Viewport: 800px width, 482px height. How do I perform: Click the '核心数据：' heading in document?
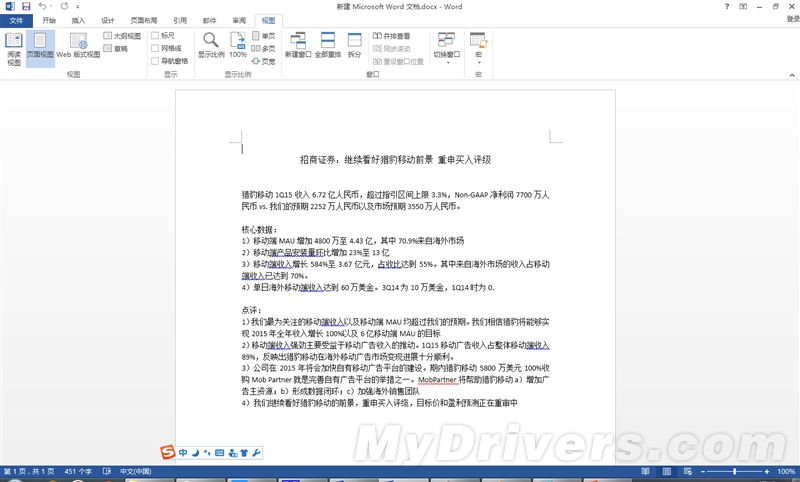click(259, 230)
